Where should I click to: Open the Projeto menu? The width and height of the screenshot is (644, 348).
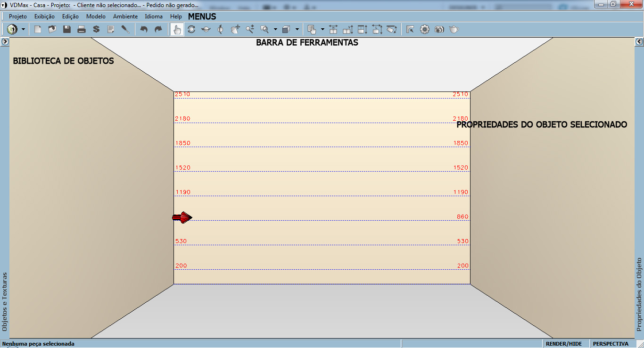coord(18,16)
